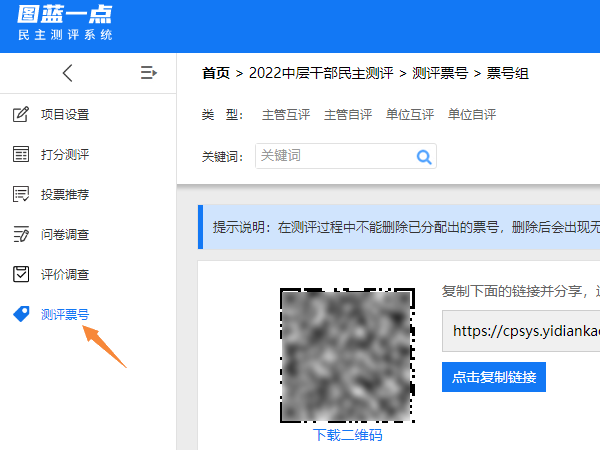Click the 关键词 field label
600x450 pixels.
[222, 157]
